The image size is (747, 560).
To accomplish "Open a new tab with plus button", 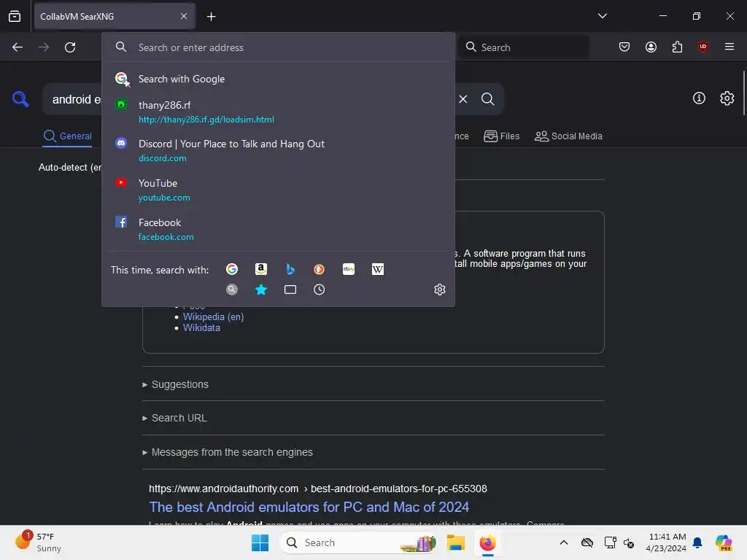I will tap(211, 17).
